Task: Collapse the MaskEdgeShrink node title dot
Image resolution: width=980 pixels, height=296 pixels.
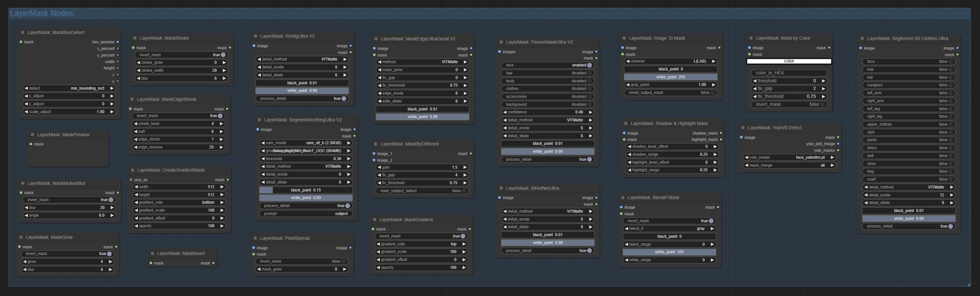Action: (x=132, y=99)
